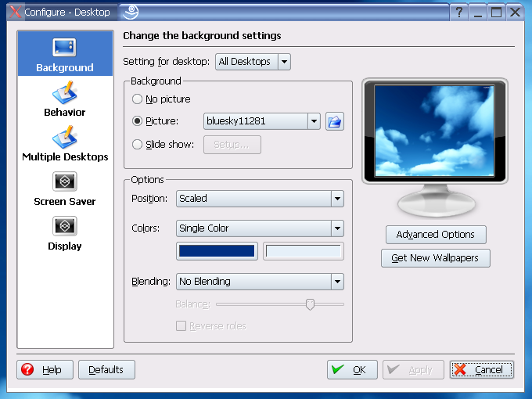This screenshot has height=399, width=532.
Task: Click the What's This question mark button
Action: tap(459, 13)
